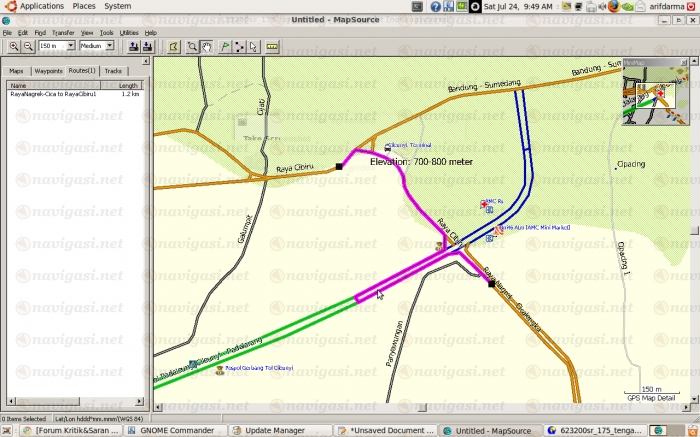The image size is (700, 437).
Task: Open the Utilities menu
Action: 129,33
